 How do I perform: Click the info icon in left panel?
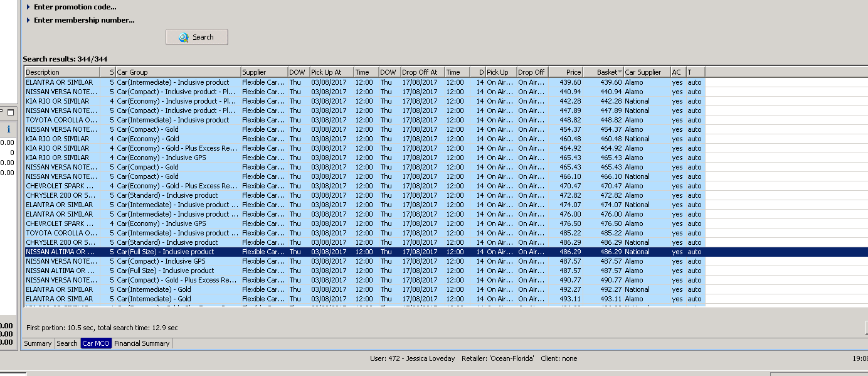pyautogui.click(x=9, y=129)
